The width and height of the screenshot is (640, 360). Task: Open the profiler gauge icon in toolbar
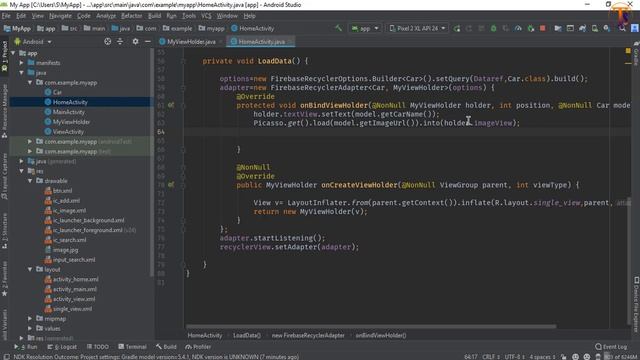tap(518, 29)
